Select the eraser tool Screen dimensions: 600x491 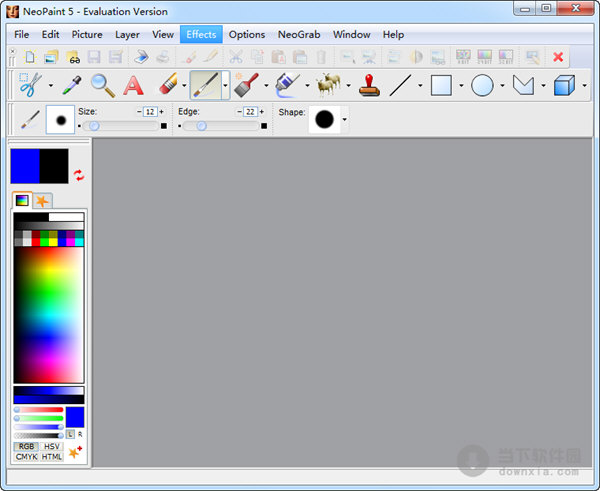click(x=168, y=85)
